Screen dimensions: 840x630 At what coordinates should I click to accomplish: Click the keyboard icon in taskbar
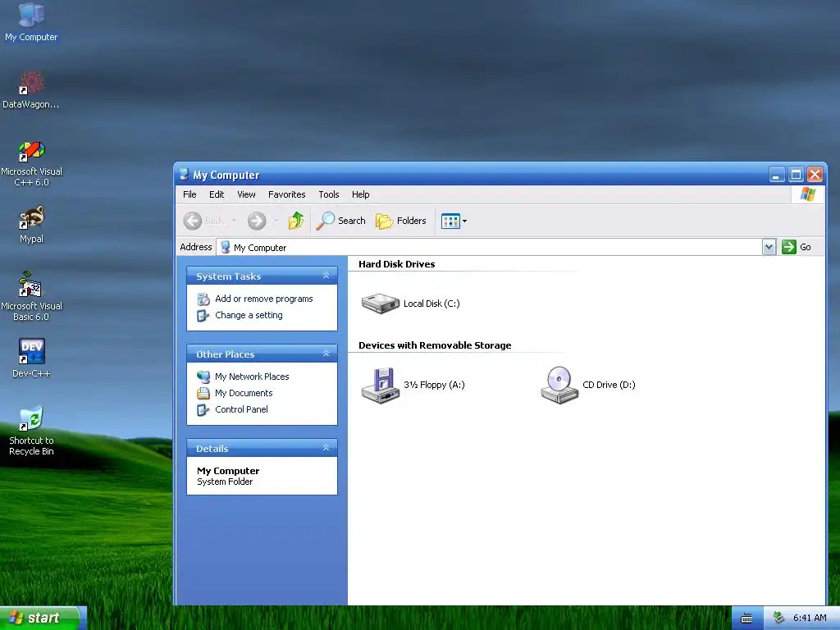pyautogui.click(x=746, y=619)
